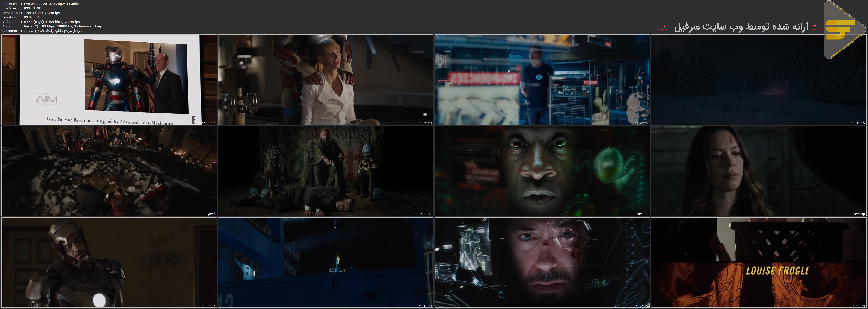Click the file name Iron.Man.3.2013..720p.YIFY.mkv
The height and width of the screenshot is (309, 868).
(51, 4)
